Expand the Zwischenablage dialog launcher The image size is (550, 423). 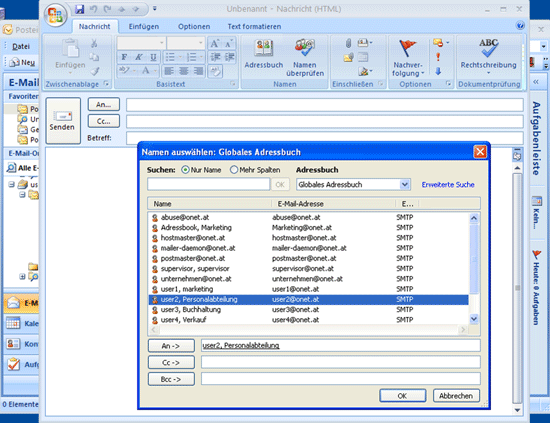(x=106, y=83)
